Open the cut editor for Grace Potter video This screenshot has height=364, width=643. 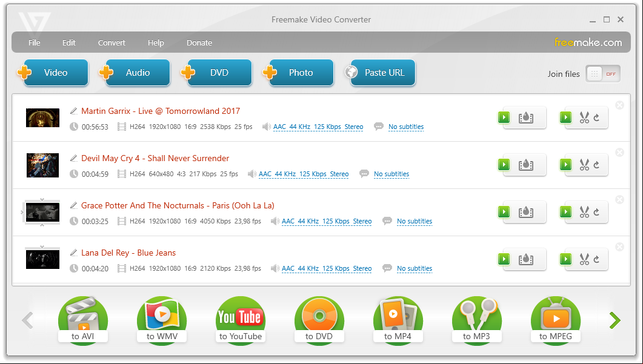coord(584,212)
